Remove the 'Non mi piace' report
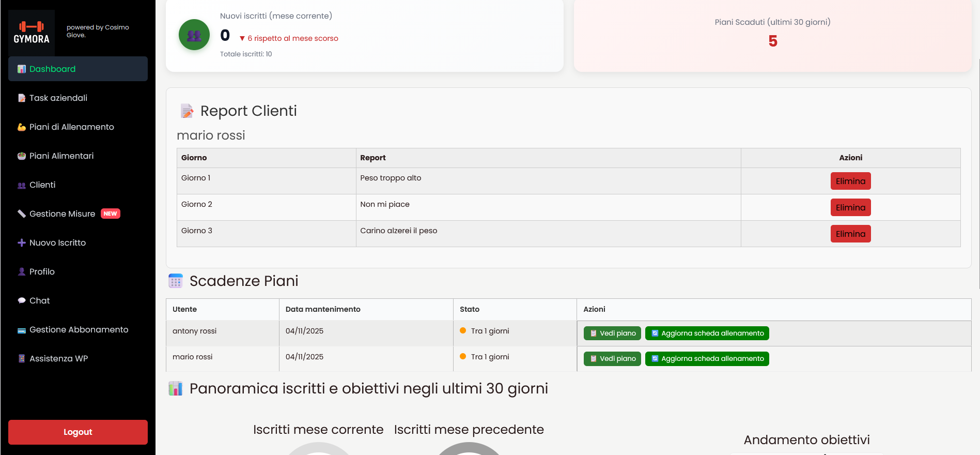This screenshot has width=980, height=455. coord(850,208)
